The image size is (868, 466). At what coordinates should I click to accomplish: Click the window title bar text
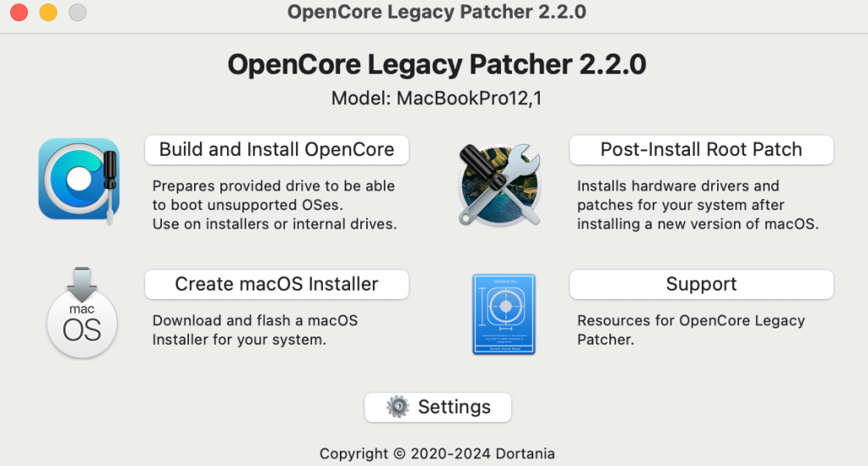click(437, 12)
